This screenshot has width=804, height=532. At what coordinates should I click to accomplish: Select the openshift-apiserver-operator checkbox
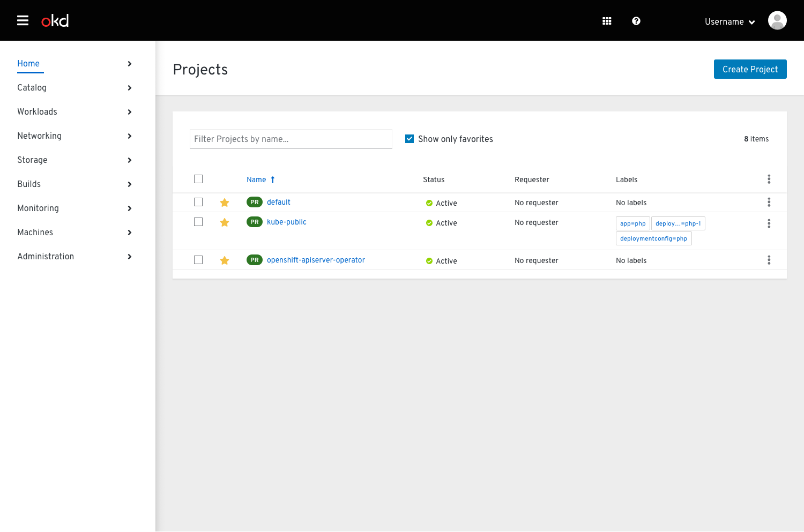pyautogui.click(x=198, y=260)
